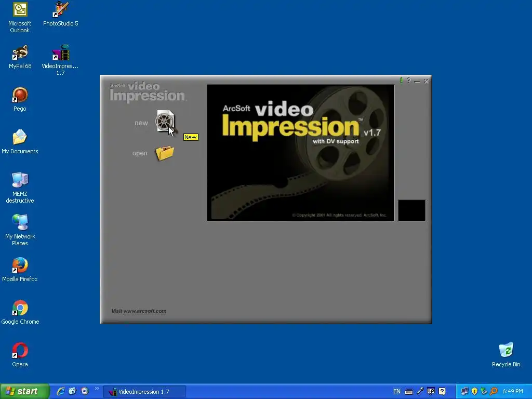Select the MyPal 68 desktop icon

[20, 57]
